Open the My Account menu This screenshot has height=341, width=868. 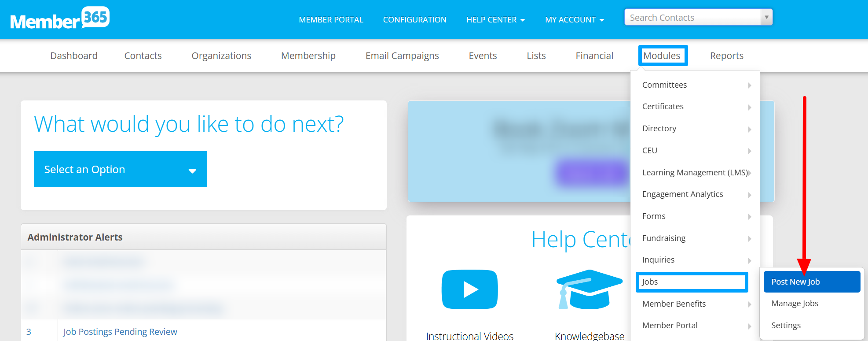pyautogui.click(x=575, y=20)
